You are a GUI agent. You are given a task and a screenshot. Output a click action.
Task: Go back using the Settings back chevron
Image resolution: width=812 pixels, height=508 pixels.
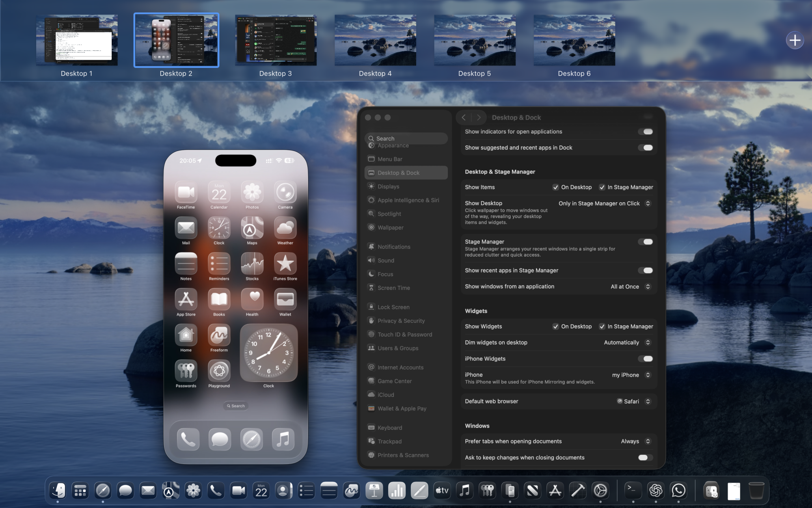pyautogui.click(x=464, y=117)
